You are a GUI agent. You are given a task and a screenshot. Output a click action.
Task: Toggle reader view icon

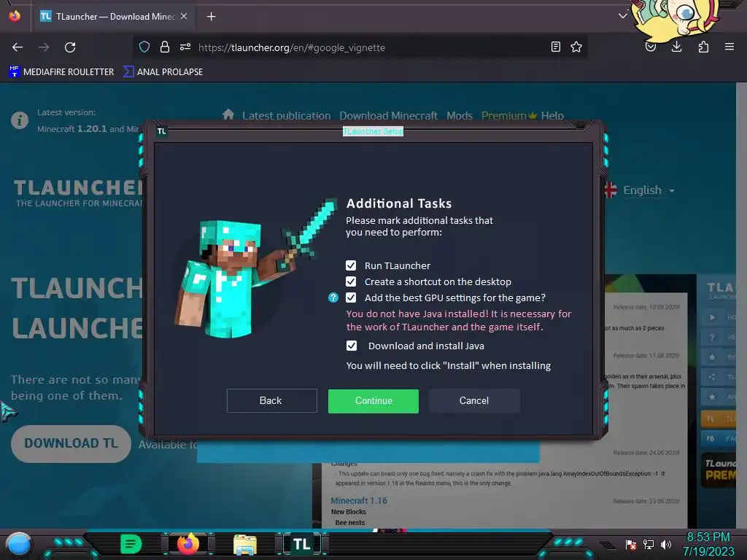555,47
